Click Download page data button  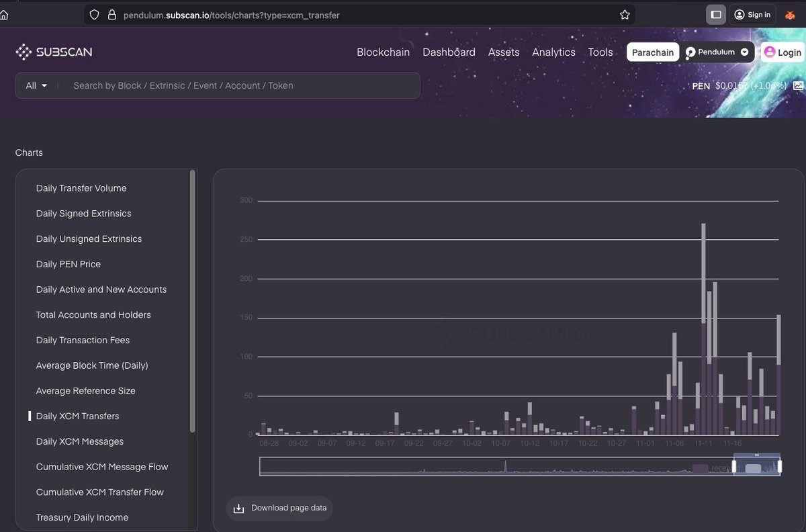coord(279,508)
